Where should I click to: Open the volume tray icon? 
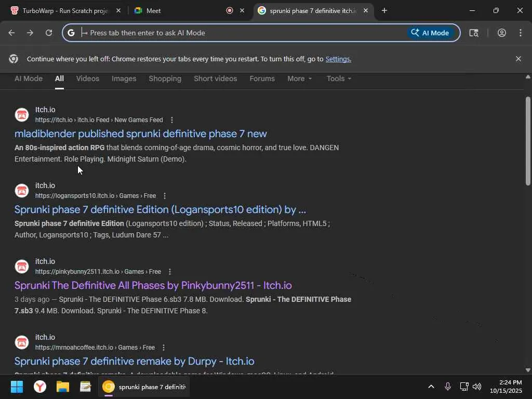pos(477,387)
